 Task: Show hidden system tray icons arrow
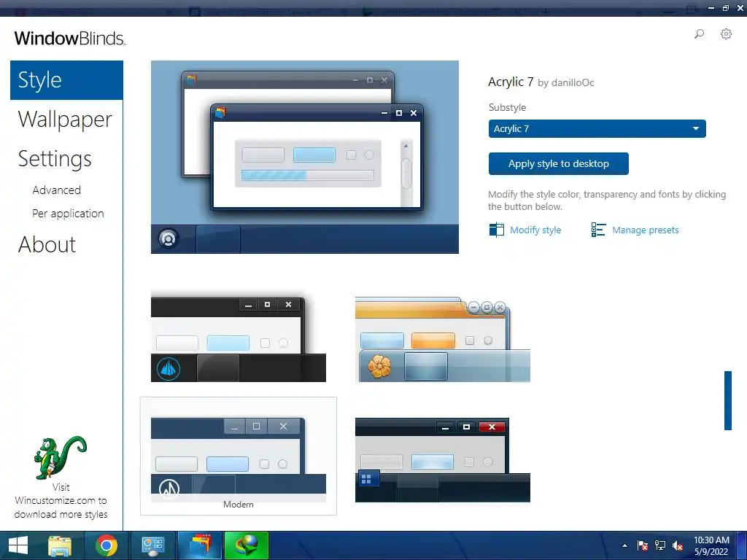(x=624, y=545)
